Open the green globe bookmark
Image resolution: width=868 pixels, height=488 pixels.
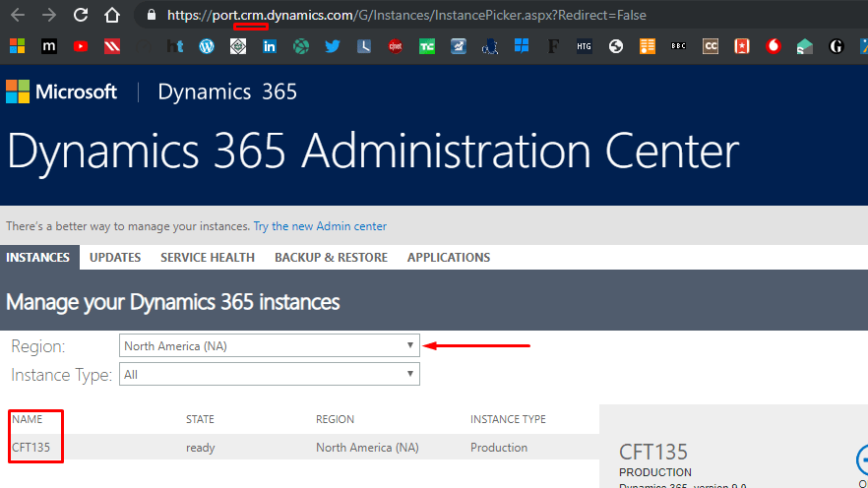point(301,46)
